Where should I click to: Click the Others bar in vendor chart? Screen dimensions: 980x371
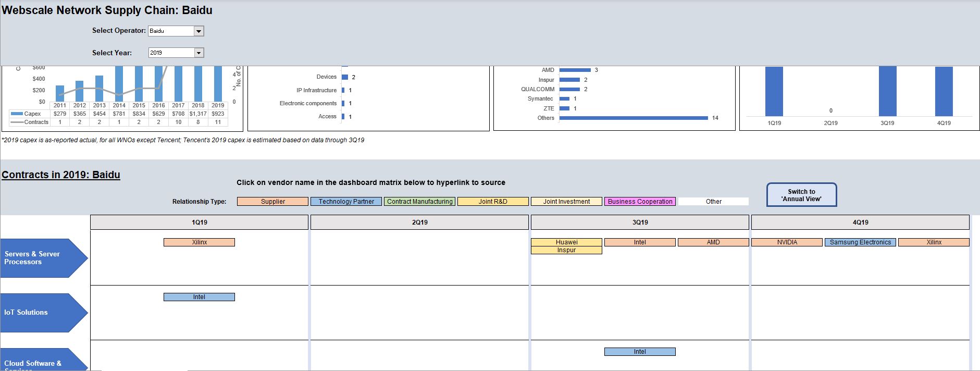pos(633,118)
